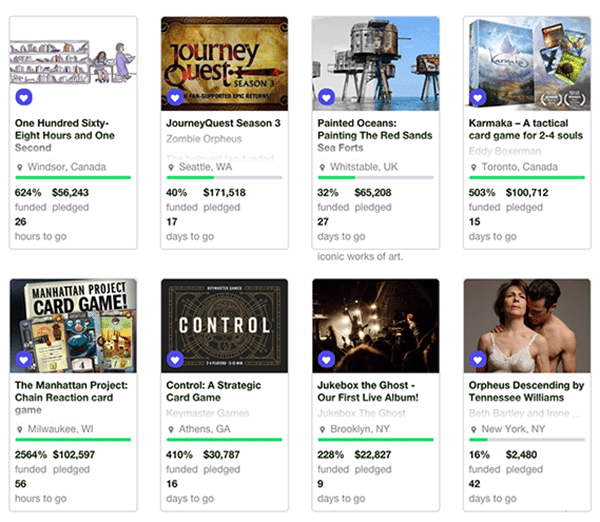
Task: Tap heart icon on Karmaka card
Action: point(478,98)
